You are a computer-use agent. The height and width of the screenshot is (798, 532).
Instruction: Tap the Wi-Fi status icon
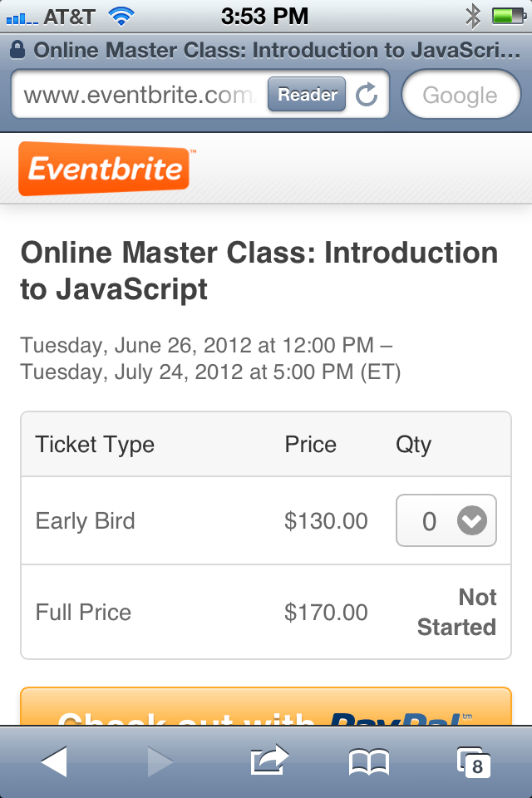pos(122,16)
